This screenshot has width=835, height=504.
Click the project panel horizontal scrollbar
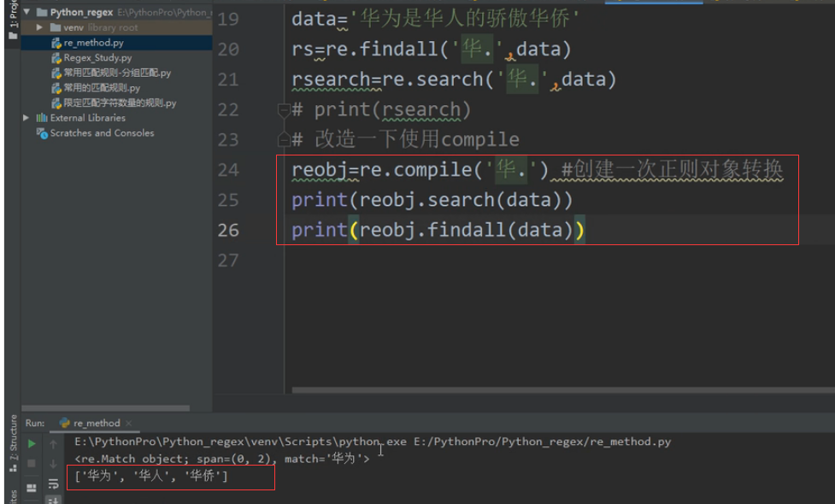point(105,408)
